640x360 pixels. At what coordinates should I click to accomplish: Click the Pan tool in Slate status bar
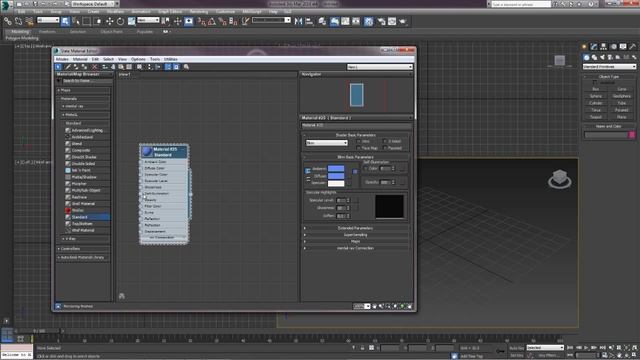click(x=374, y=306)
